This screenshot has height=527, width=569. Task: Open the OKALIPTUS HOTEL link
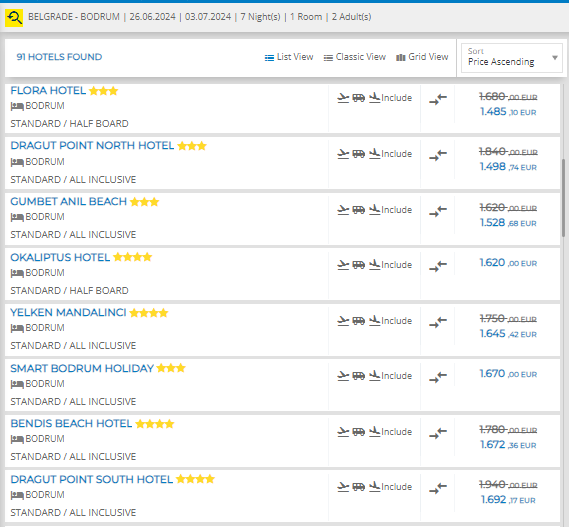click(60, 257)
